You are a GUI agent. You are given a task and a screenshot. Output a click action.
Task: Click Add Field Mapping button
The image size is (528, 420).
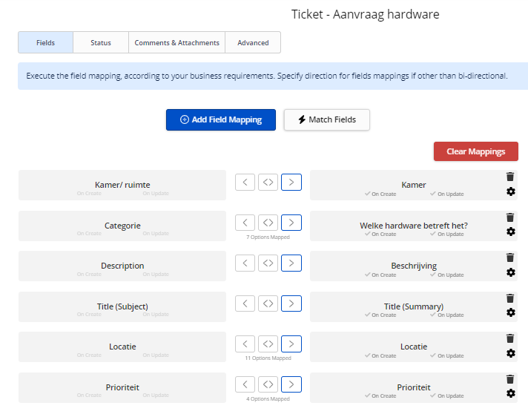[220, 119]
